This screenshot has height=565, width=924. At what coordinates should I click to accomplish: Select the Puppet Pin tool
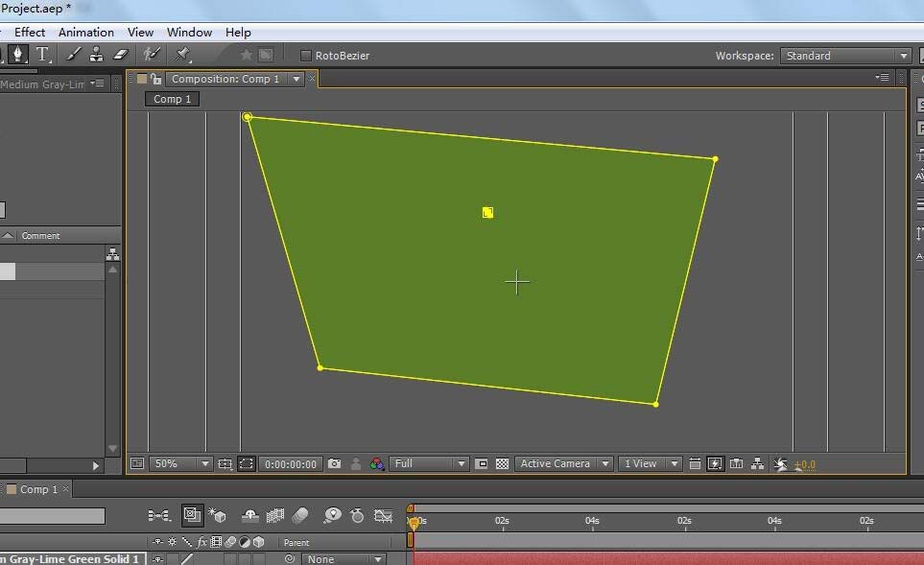[182, 55]
